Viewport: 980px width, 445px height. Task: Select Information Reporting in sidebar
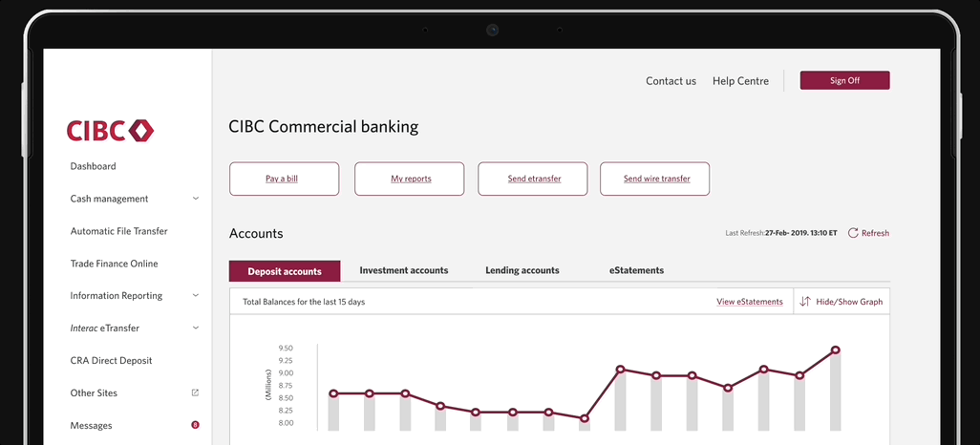coord(117,296)
